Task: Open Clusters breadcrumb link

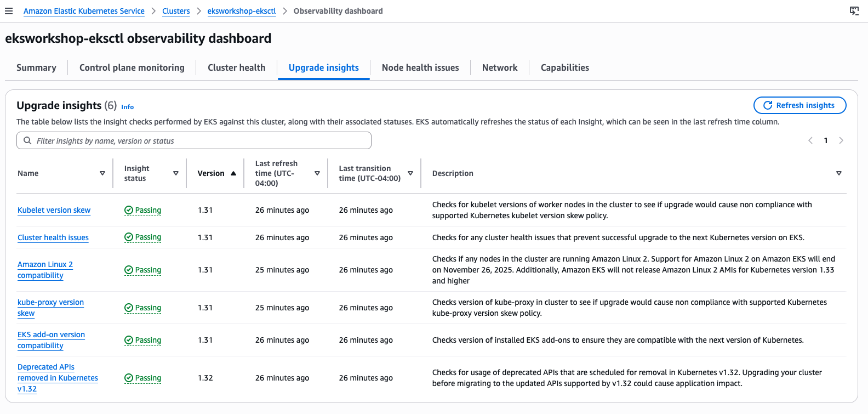Action: coord(176,11)
